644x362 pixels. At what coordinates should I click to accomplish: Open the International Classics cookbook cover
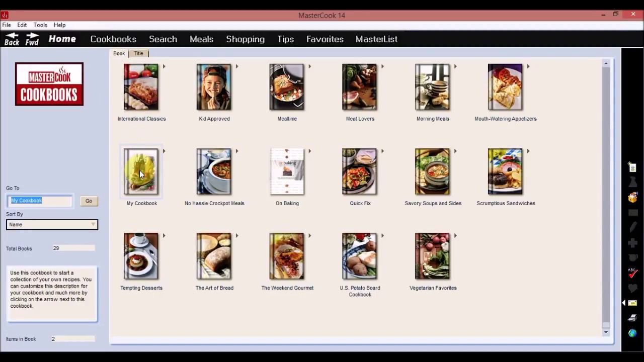[x=141, y=87]
